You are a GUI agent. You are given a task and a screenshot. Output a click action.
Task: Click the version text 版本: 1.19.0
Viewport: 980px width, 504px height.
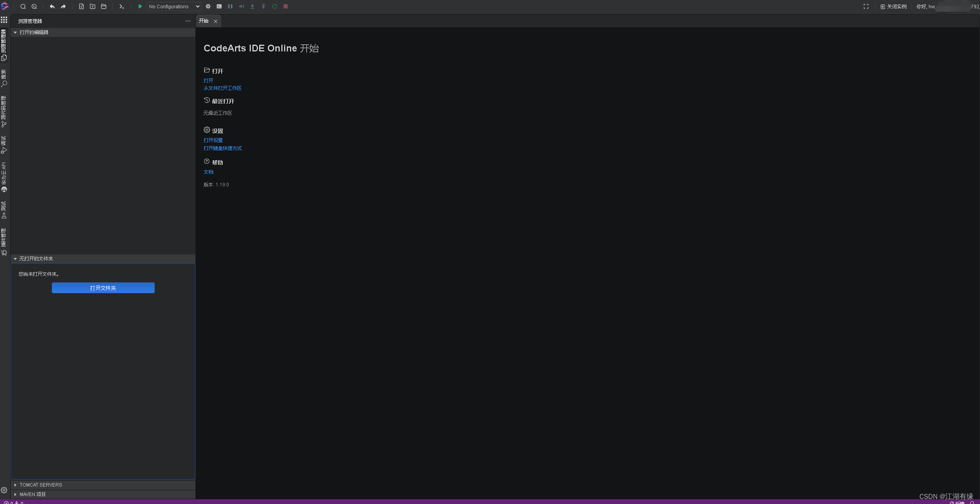[216, 185]
